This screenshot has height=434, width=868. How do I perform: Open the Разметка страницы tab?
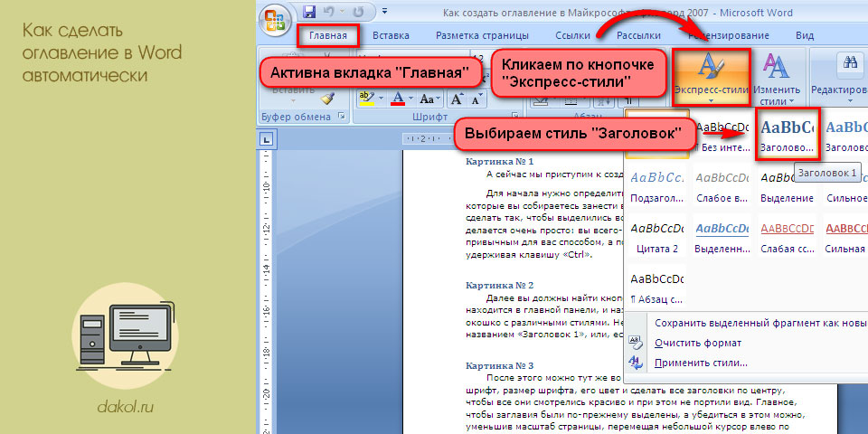[482, 36]
